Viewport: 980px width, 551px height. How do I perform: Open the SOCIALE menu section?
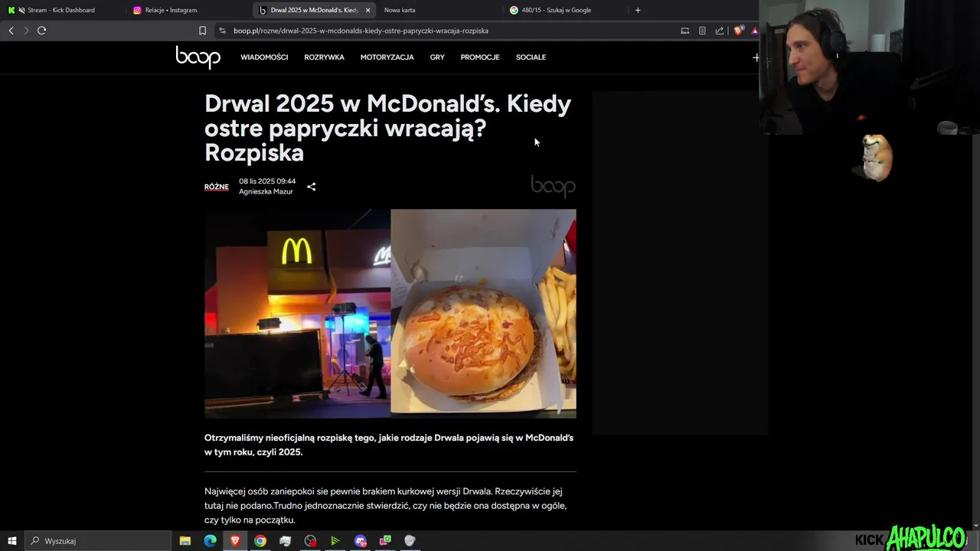[x=531, y=57]
